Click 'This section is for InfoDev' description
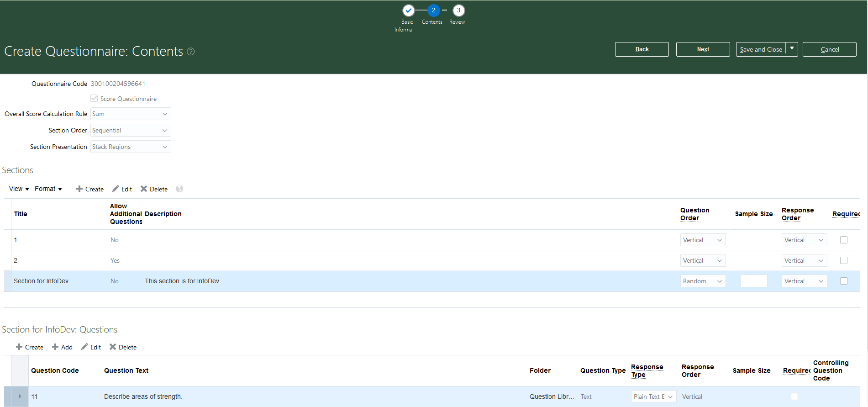This screenshot has height=407, width=868. pos(182,281)
